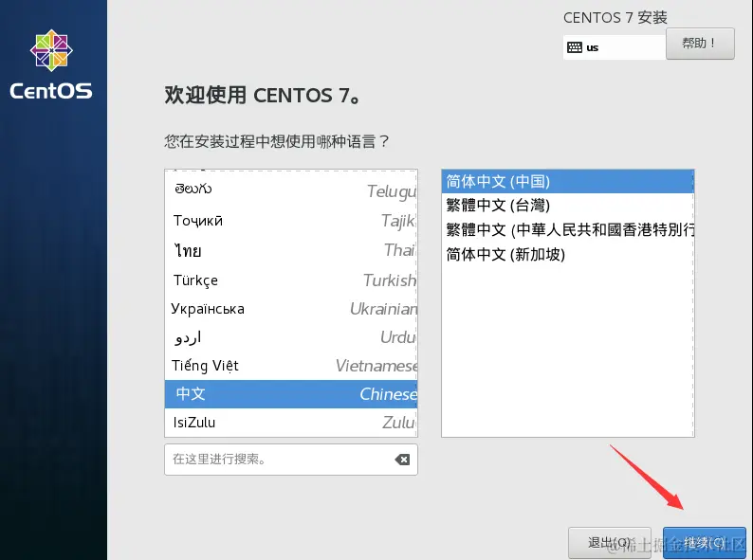The height and width of the screenshot is (560, 753).
Task: Choose 繁體中文 (台灣) locale
Action: 568,206
